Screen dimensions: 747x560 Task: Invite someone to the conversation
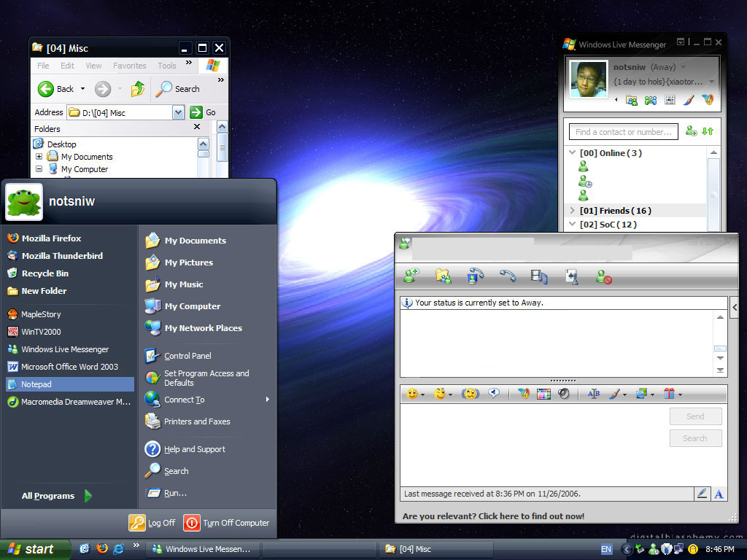(411, 276)
